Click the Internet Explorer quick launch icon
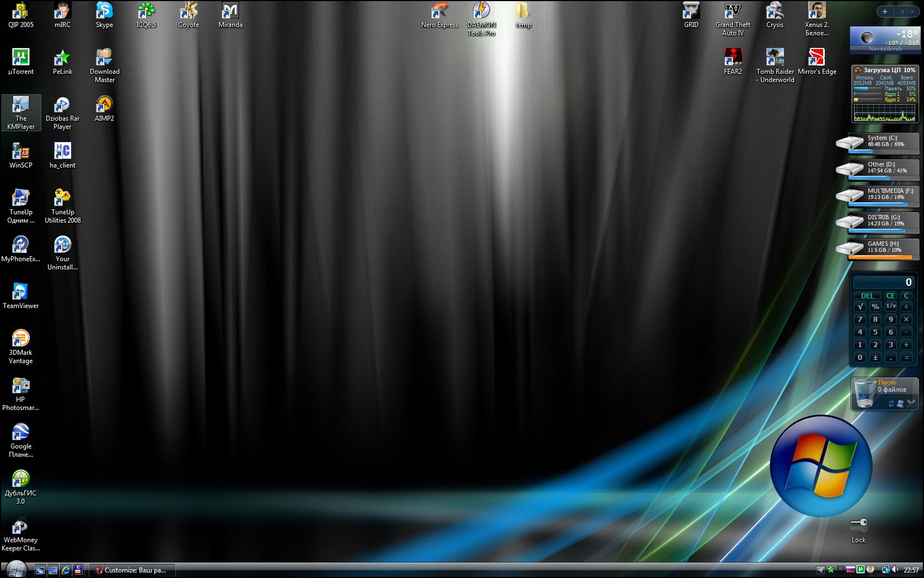 coord(66,570)
